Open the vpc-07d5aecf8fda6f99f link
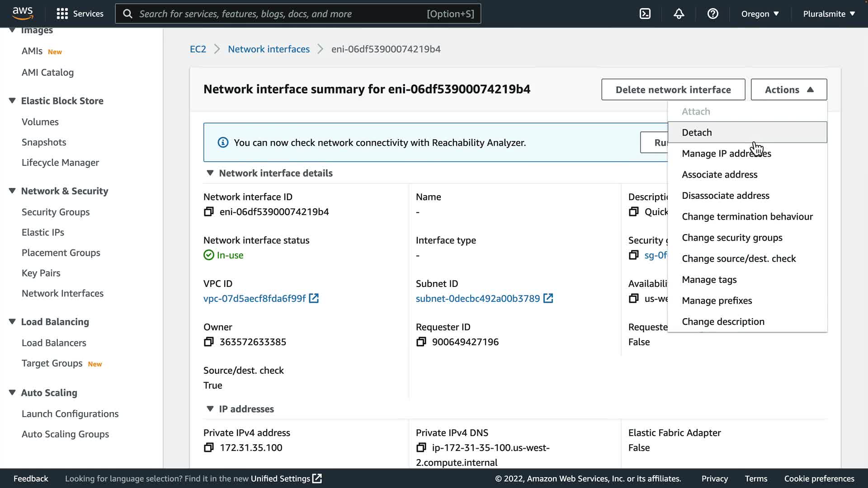Screen dimensions: 868x488 pyautogui.click(x=255, y=299)
